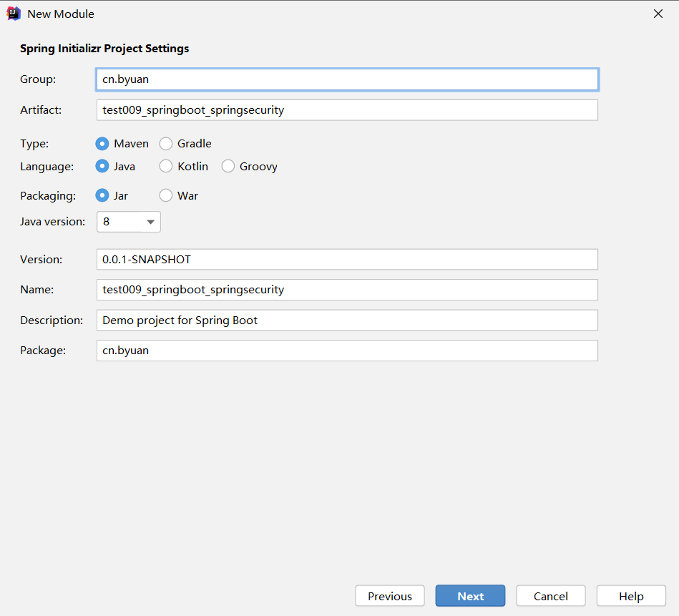Select Java as the language
The image size is (679, 616).
click(102, 167)
